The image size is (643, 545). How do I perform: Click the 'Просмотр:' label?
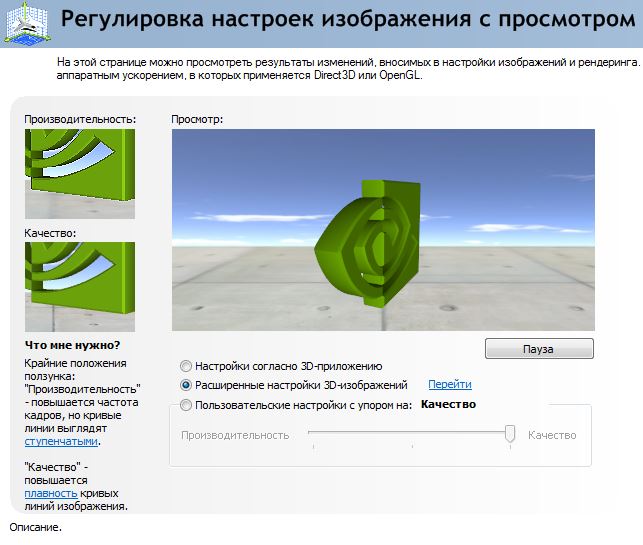197,119
